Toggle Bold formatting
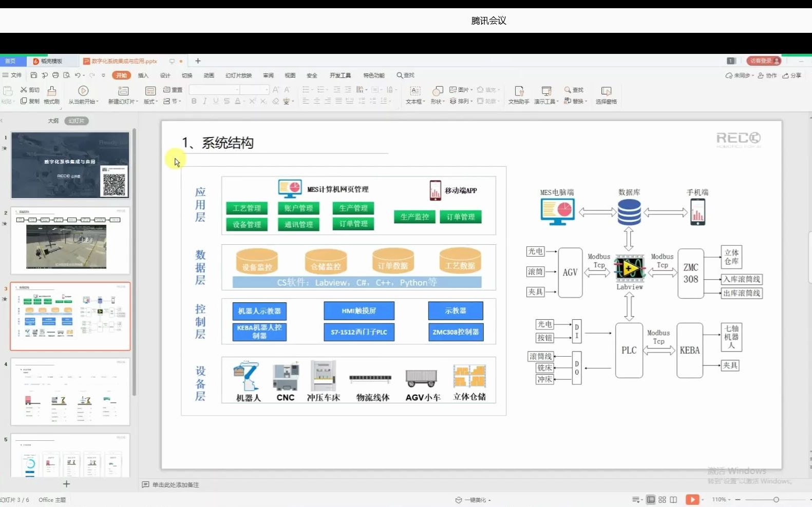Image resolution: width=812 pixels, height=507 pixels. pos(194,101)
